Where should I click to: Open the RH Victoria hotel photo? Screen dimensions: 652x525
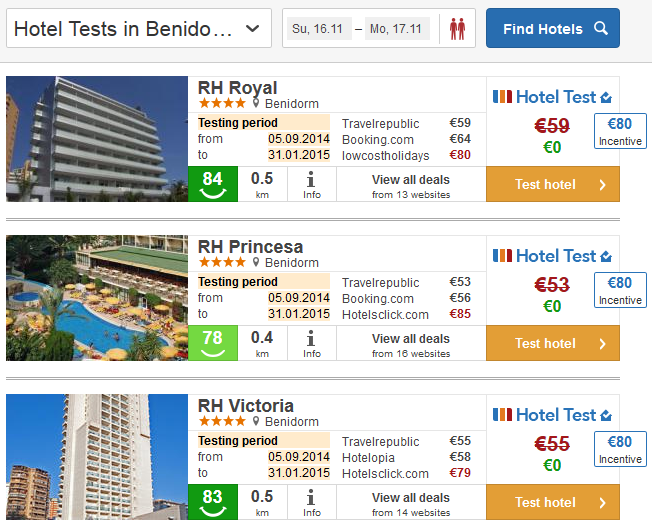[x=97, y=457]
